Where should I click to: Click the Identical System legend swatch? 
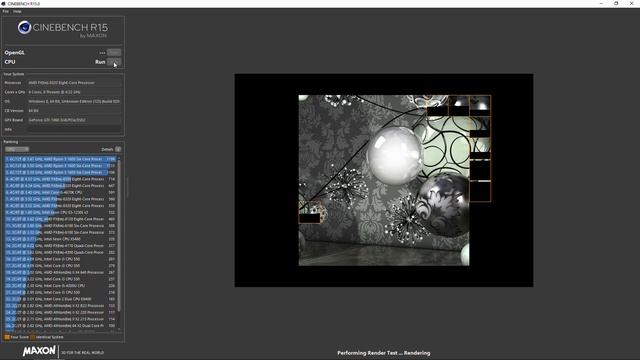(33, 337)
